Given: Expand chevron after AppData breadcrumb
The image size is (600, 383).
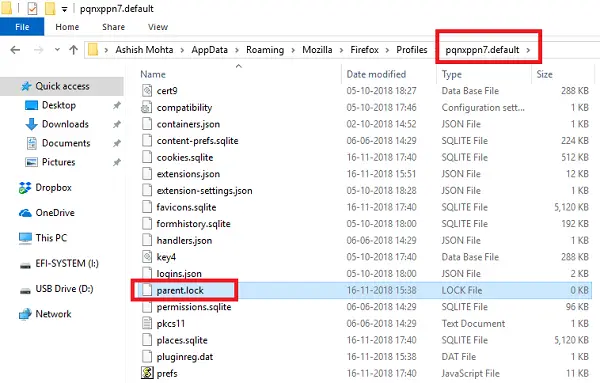Looking at the screenshot, I should pyautogui.click(x=237, y=50).
